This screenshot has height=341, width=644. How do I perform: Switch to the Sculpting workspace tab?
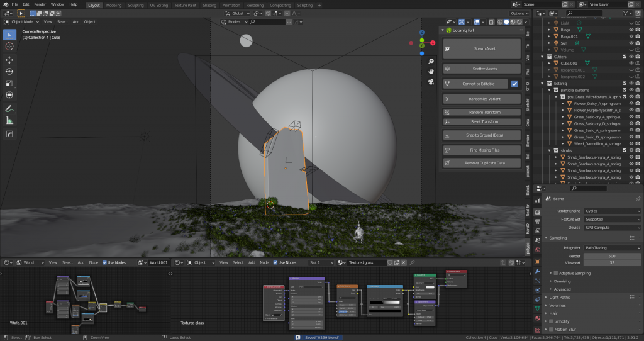point(136,5)
